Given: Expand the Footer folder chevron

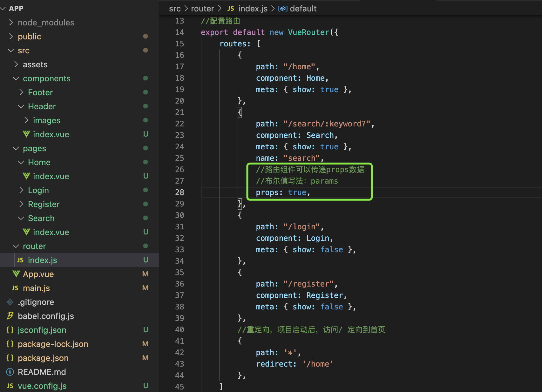Looking at the screenshot, I should [21, 92].
